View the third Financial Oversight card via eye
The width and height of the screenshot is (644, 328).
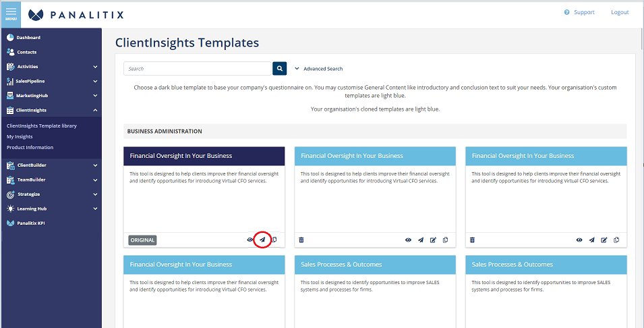click(x=579, y=240)
